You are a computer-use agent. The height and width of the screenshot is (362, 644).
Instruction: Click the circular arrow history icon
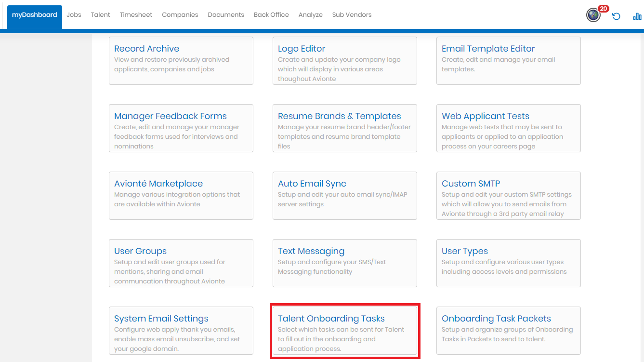click(x=616, y=16)
